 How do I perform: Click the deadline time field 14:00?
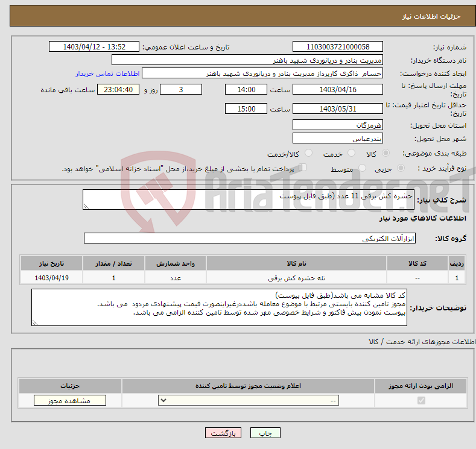pyautogui.click(x=246, y=89)
